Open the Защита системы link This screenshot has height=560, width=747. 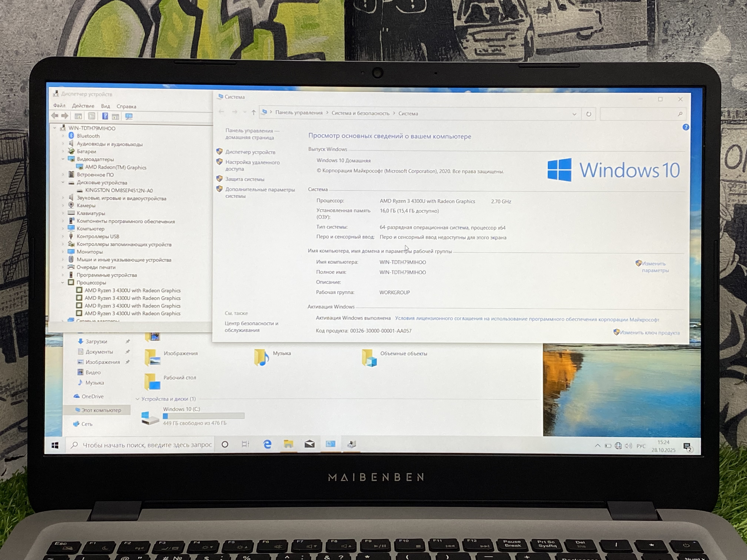[245, 179]
